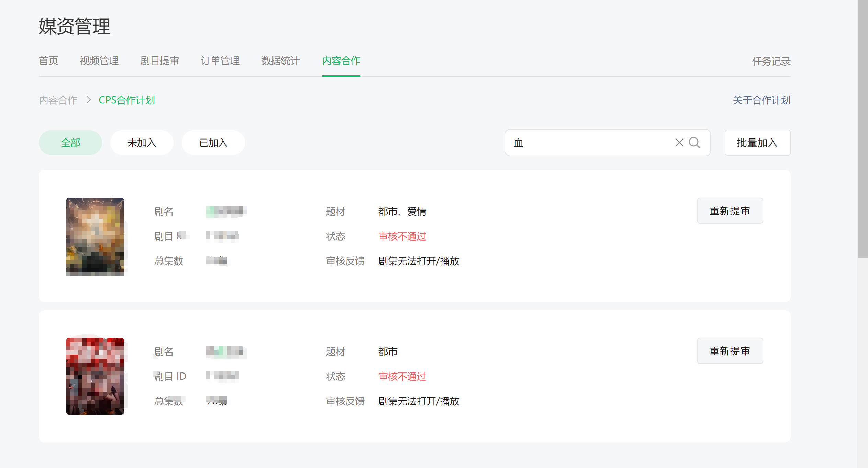868x468 pixels.
Task: Click 关于合作计划 link
Action: [x=761, y=100]
